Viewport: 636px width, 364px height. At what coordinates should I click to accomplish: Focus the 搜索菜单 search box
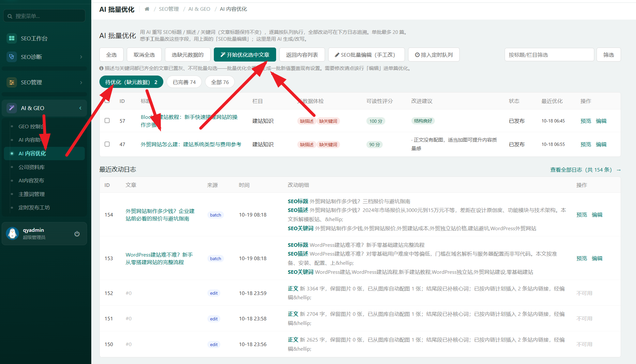click(x=44, y=16)
